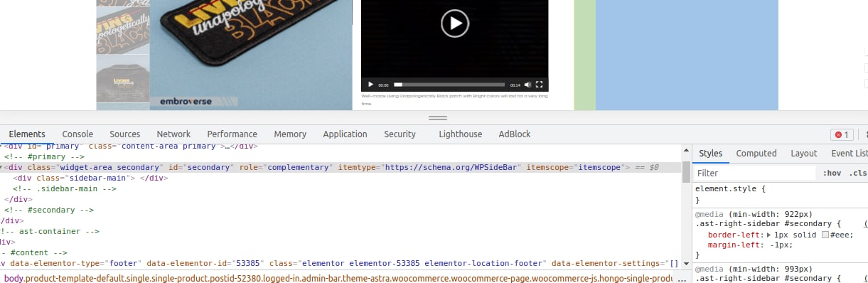Image resolution: width=868 pixels, height=283 pixels.
Task: Click the DOM tree scrollbar down arrow
Action: 686,264
